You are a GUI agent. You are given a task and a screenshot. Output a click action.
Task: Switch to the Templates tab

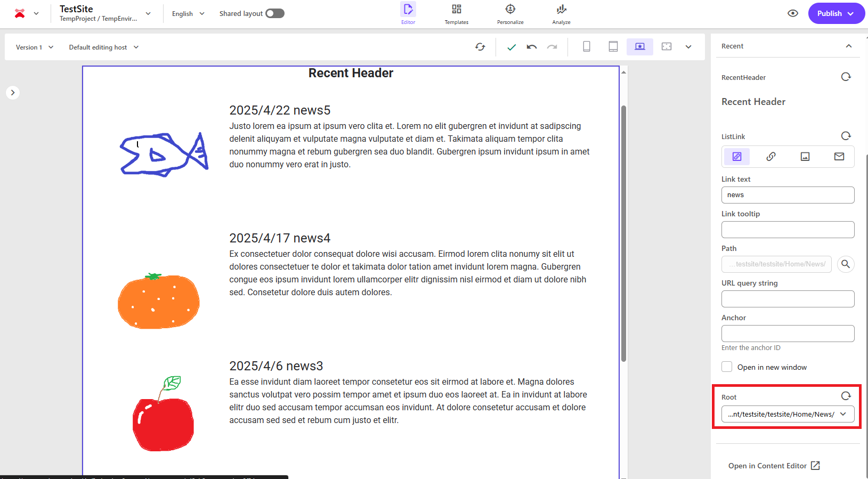[x=457, y=14]
